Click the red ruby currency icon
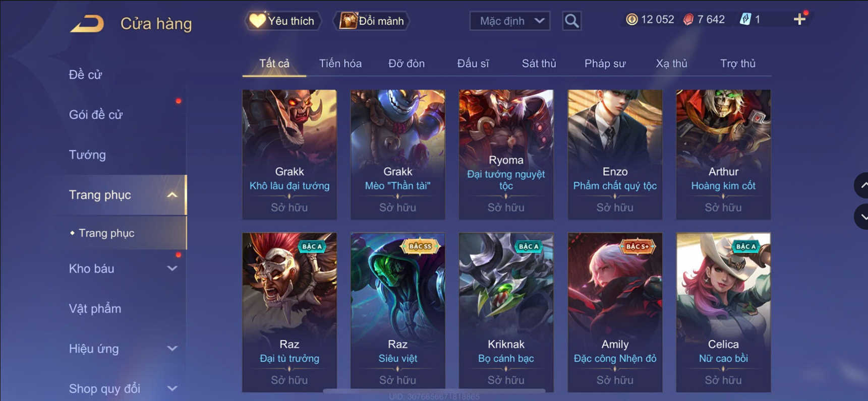The image size is (868, 401). point(688,20)
